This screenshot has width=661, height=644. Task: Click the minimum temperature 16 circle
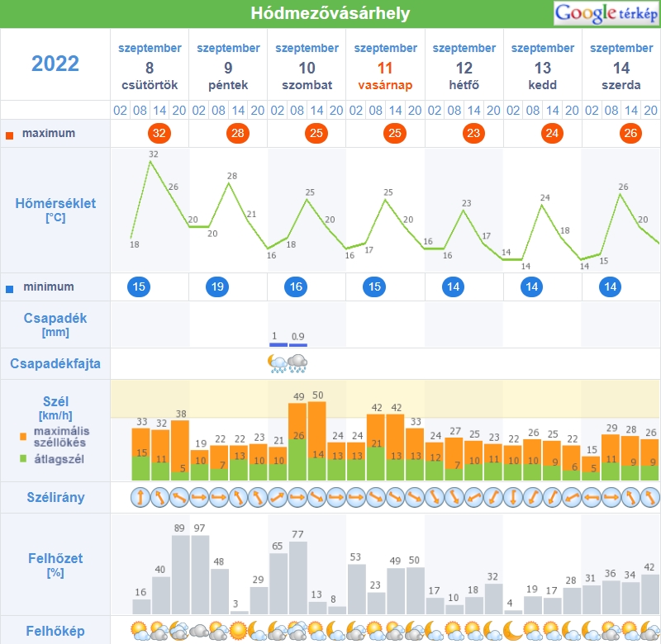coord(296,286)
